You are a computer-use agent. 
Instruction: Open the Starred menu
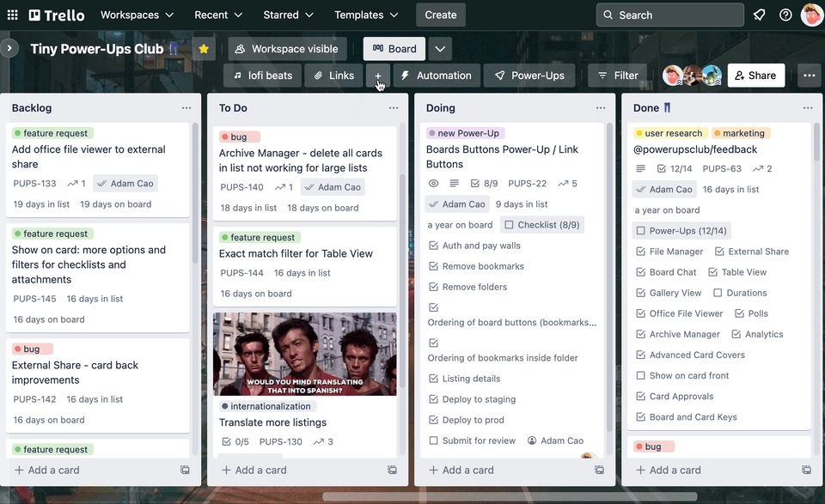coord(289,15)
